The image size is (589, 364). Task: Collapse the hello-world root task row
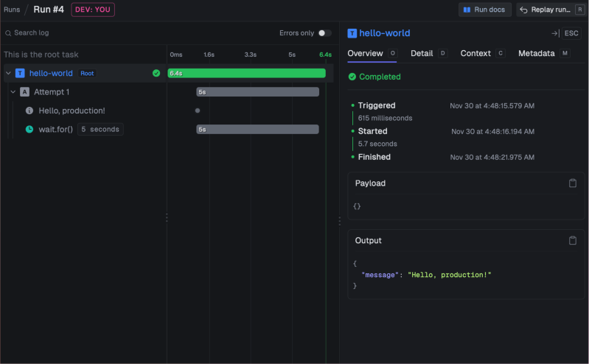click(x=8, y=73)
